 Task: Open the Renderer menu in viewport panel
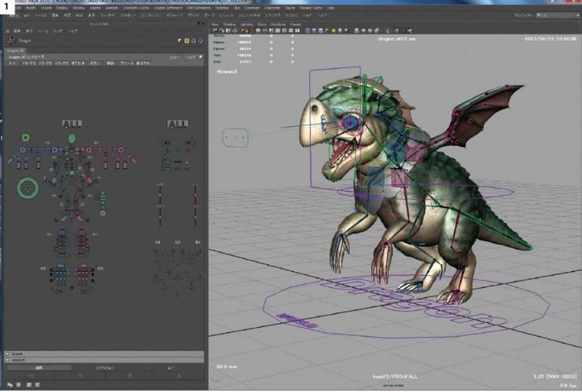point(278,24)
